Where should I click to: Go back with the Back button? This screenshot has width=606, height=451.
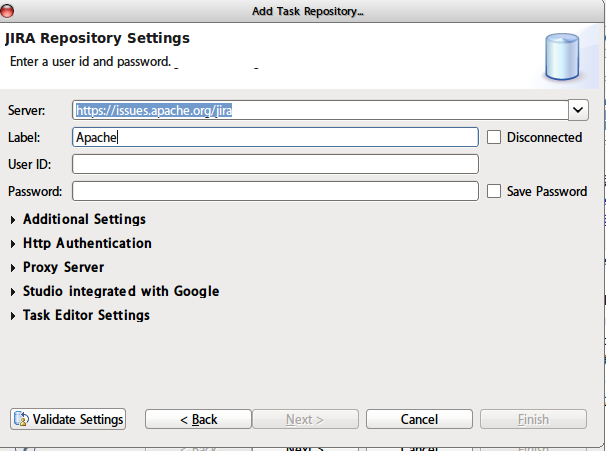[197, 419]
